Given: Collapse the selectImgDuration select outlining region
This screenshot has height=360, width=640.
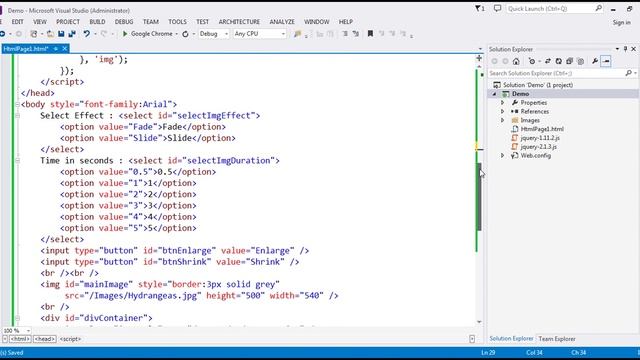Looking at the screenshot, I should tap(17, 161).
